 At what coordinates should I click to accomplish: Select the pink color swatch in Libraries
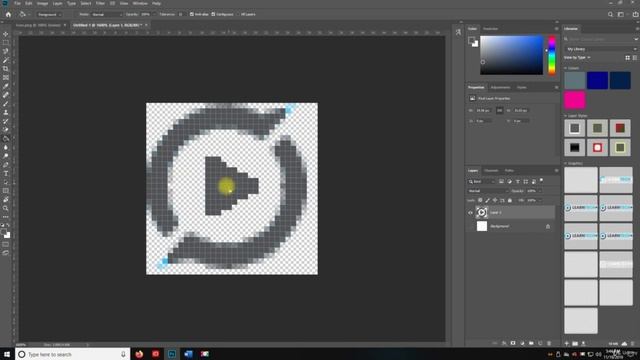(575, 100)
